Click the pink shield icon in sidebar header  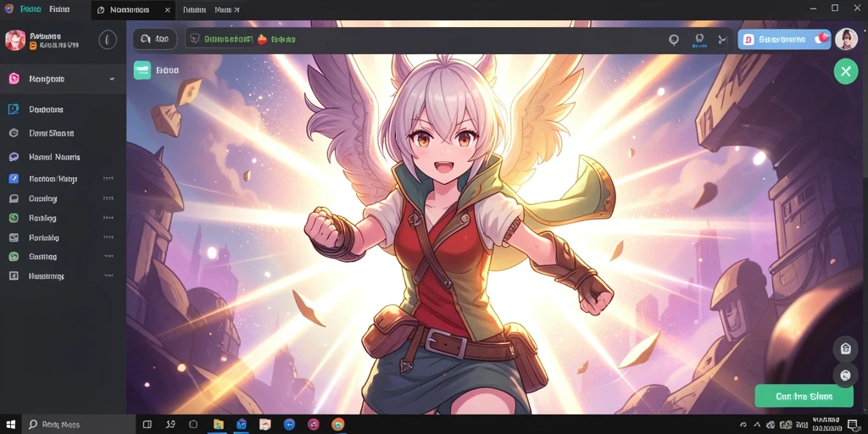pos(14,79)
